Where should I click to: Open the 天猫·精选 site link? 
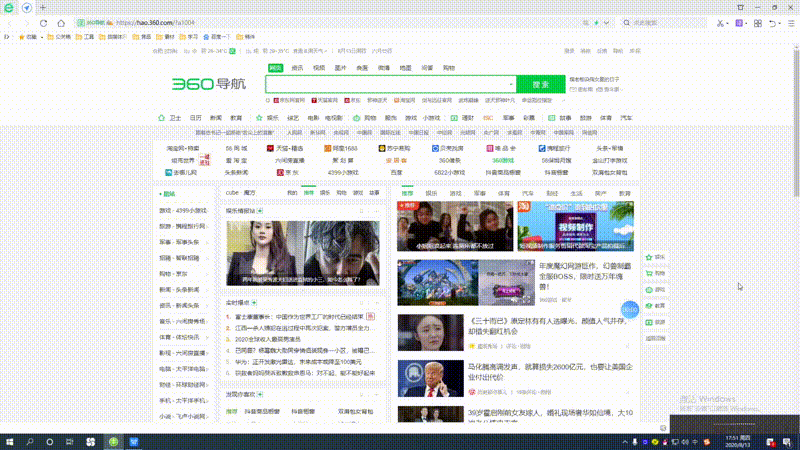pos(285,148)
